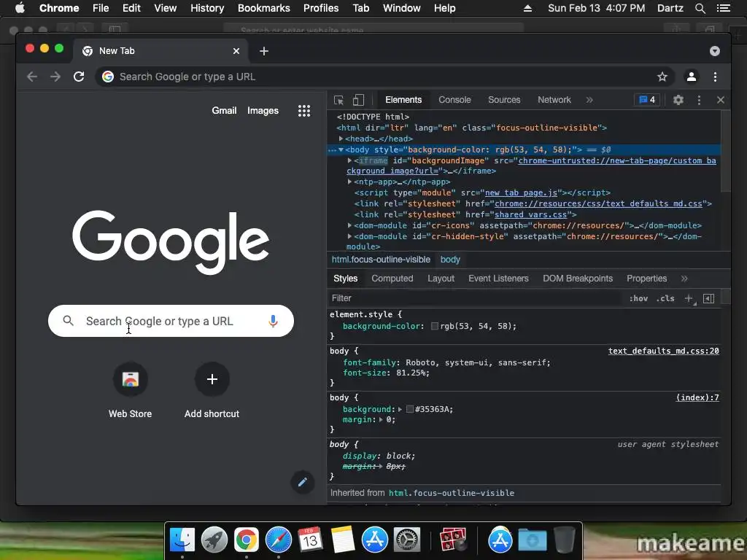Open the Network tab
Viewport: 747px width, 560px height.
point(554,100)
